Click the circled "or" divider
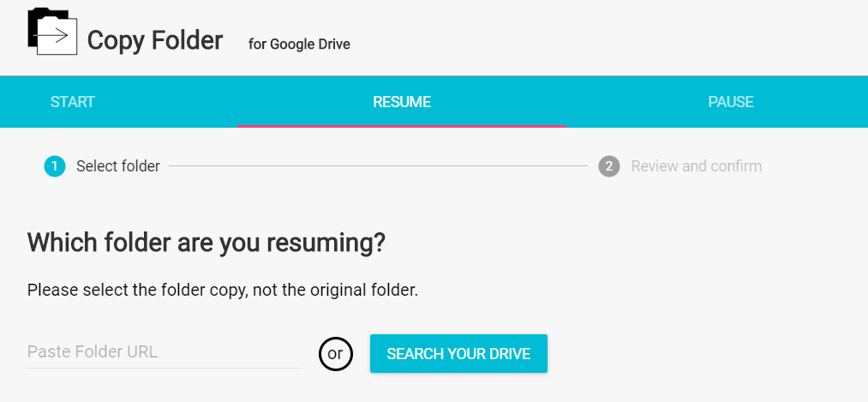 [x=335, y=354]
